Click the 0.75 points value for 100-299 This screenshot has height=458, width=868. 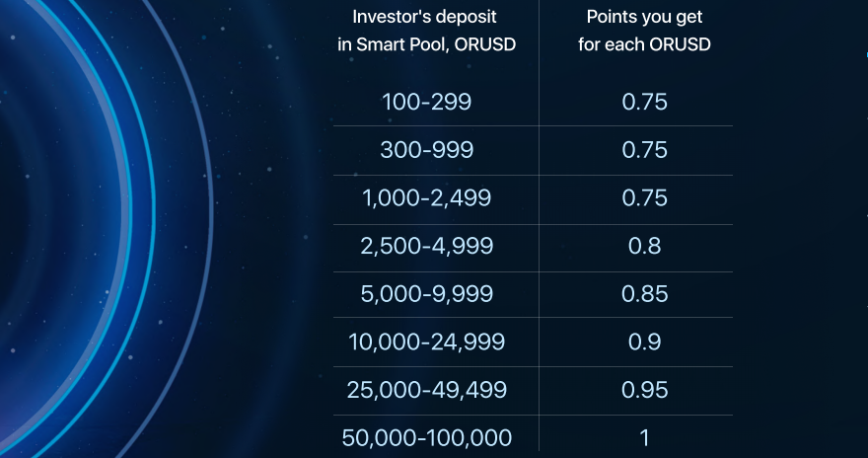pyautogui.click(x=644, y=102)
